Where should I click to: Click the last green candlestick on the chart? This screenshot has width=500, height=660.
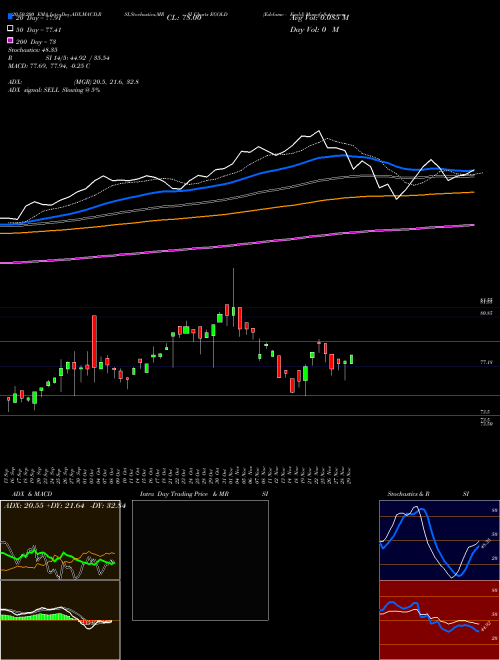351,359
